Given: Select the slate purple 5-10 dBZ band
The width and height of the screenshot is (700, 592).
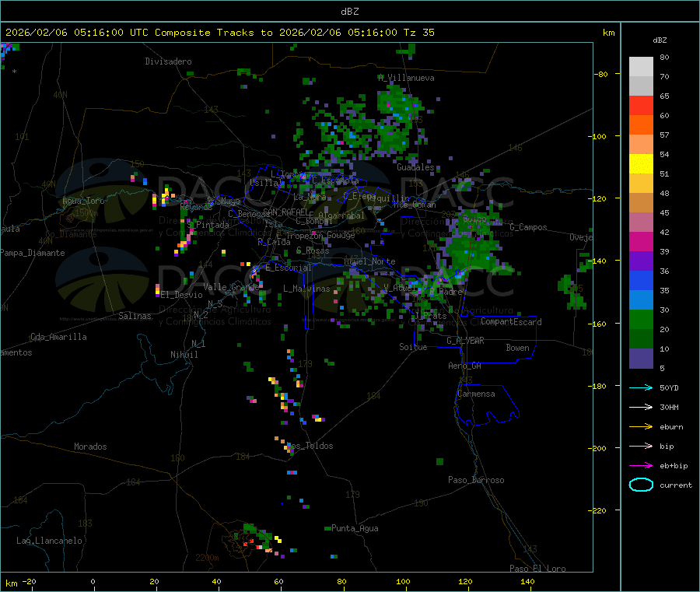Looking at the screenshot, I should (x=641, y=359).
